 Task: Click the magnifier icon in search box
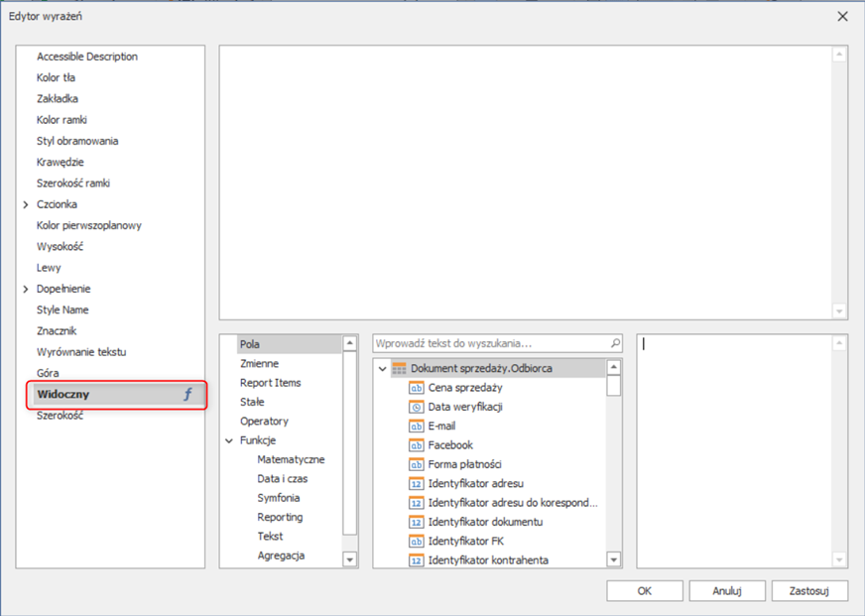[615, 343]
